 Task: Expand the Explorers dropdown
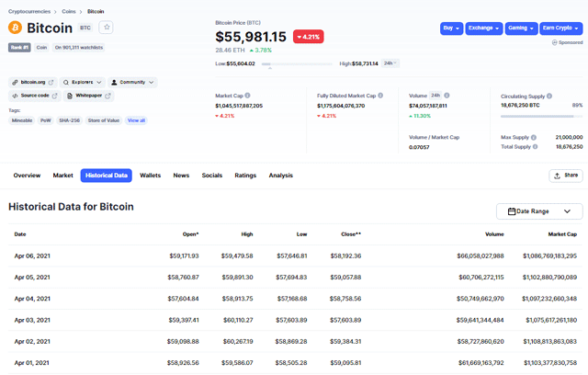coord(82,82)
